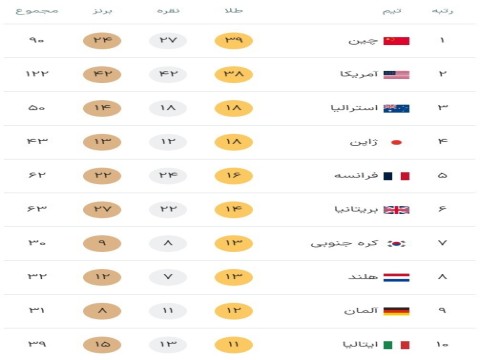Click the Australia flag icon

(396, 108)
